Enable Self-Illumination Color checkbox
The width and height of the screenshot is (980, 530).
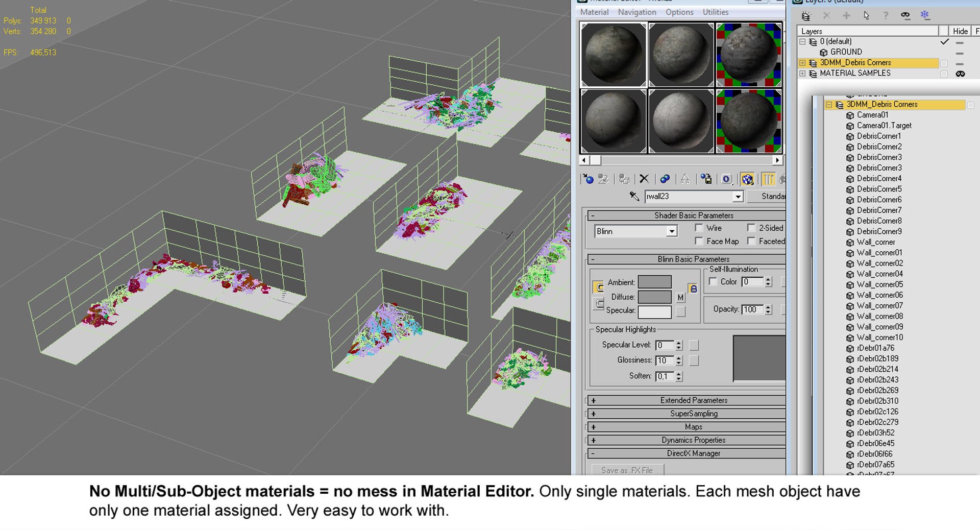click(713, 281)
